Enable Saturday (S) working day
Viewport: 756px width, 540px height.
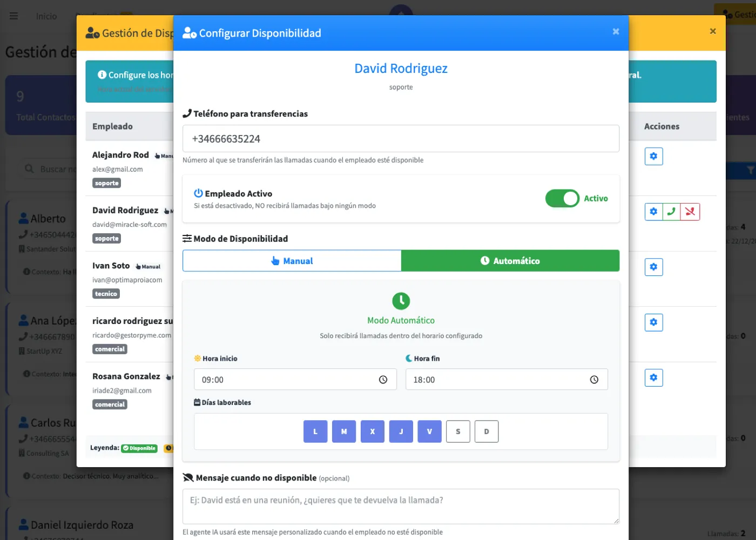(458, 431)
